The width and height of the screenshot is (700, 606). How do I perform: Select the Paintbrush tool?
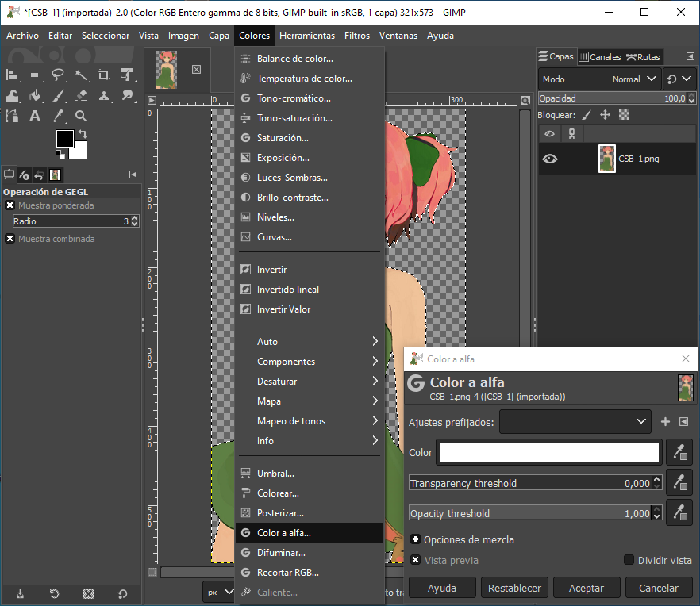58,95
